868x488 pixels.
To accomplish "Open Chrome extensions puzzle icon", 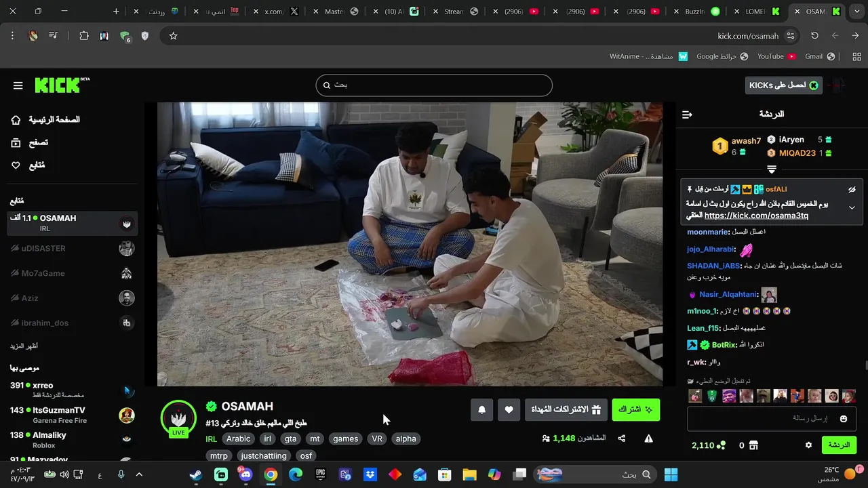I will click(x=84, y=36).
